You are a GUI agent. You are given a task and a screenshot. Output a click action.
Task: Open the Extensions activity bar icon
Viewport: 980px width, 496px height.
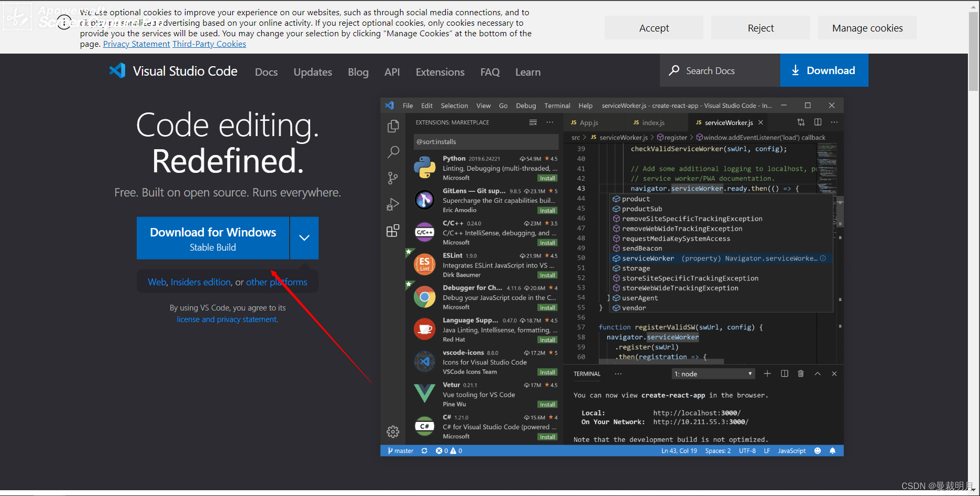(393, 231)
